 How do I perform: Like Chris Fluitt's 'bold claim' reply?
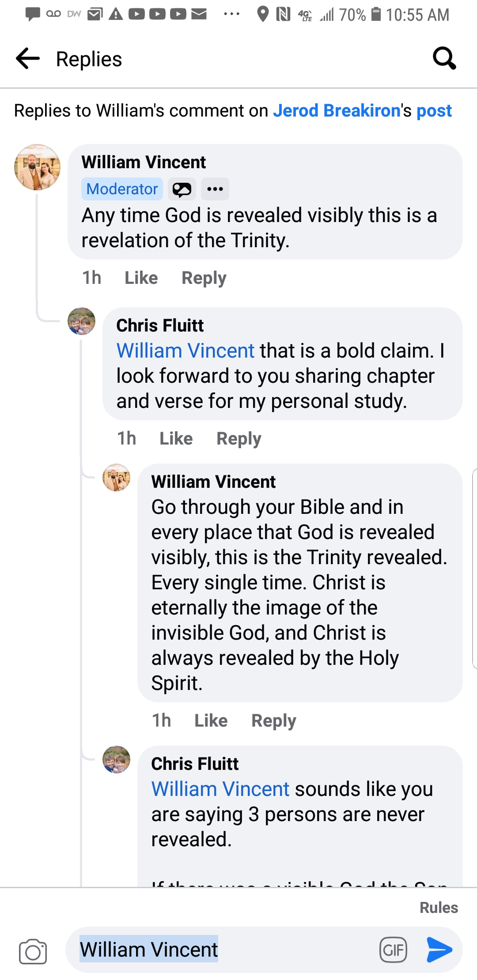point(176,439)
